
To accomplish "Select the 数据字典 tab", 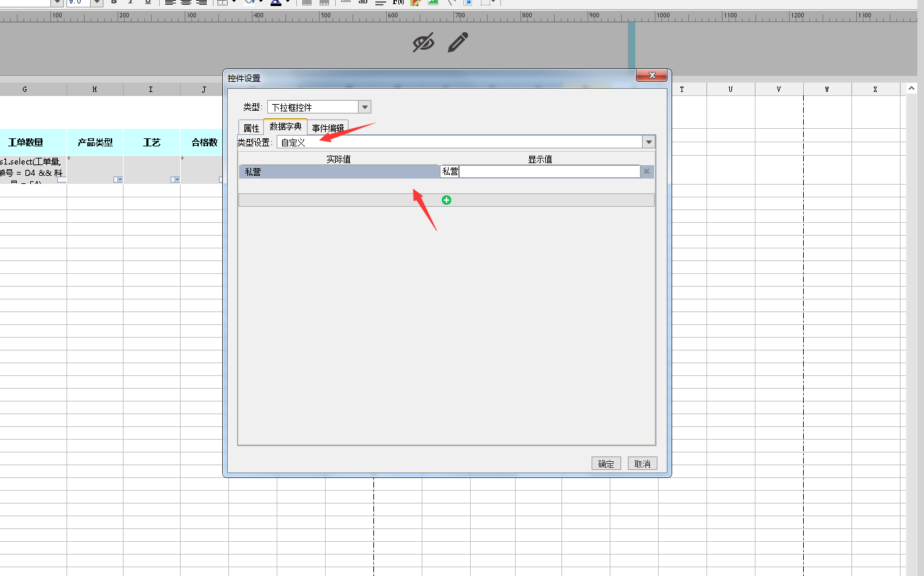I will 285,126.
